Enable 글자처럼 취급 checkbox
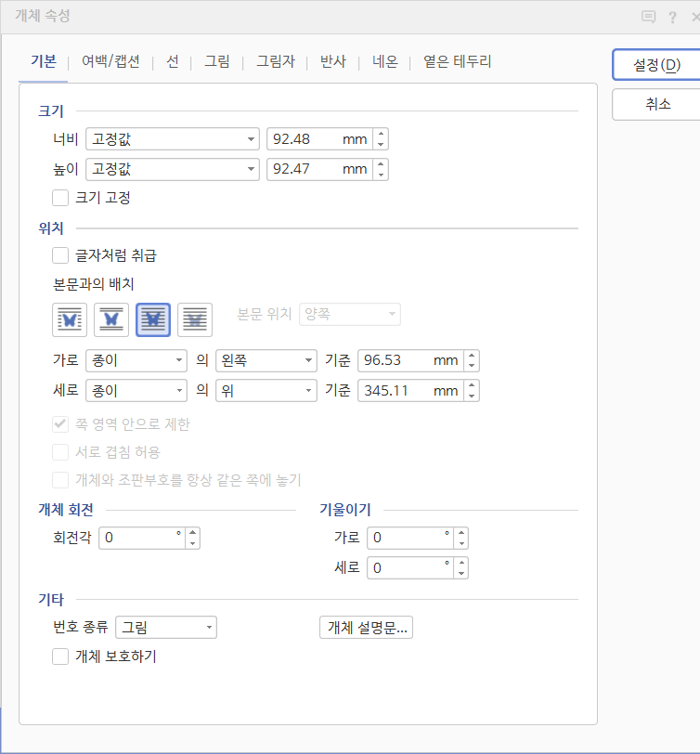The height and width of the screenshot is (754, 700). pyautogui.click(x=60, y=255)
